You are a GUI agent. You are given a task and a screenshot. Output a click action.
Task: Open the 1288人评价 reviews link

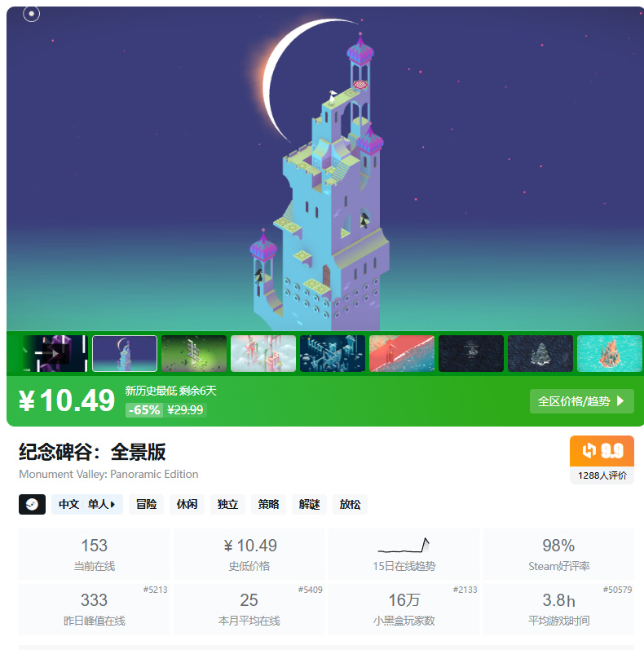pos(602,475)
